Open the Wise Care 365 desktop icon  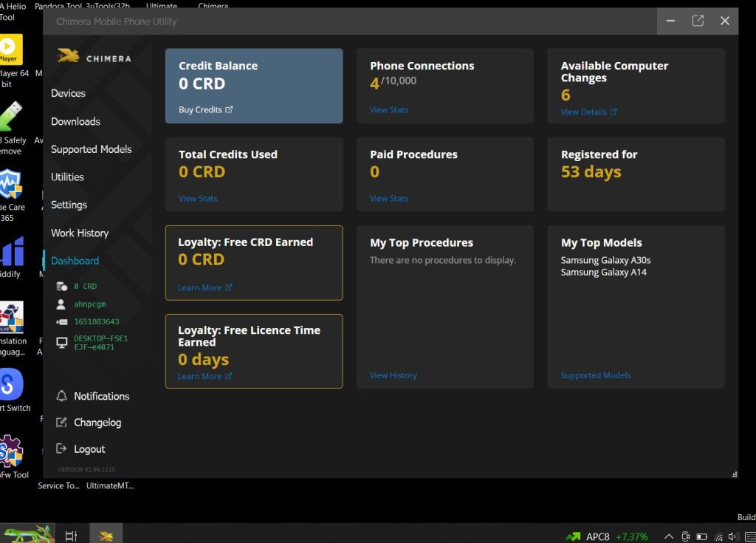tap(12, 195)
